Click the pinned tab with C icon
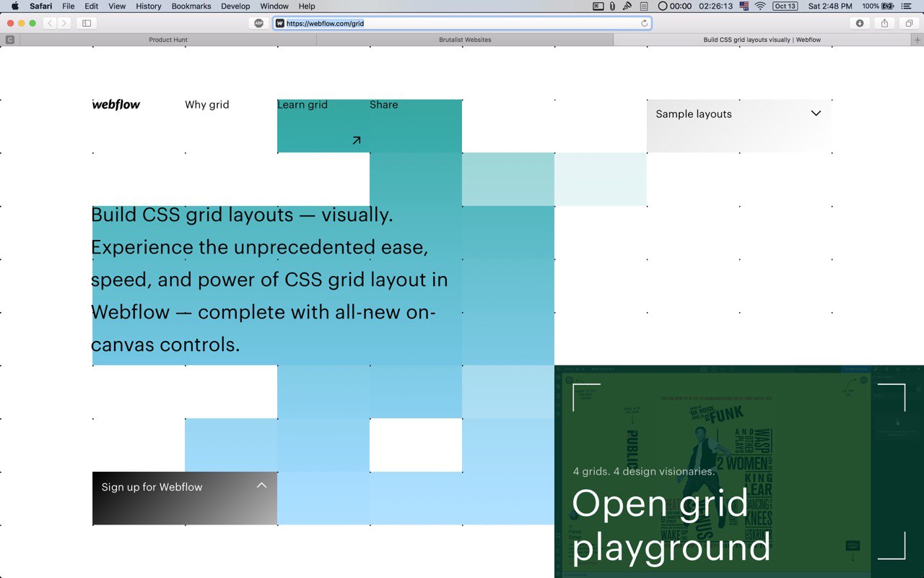 [10, 40]
